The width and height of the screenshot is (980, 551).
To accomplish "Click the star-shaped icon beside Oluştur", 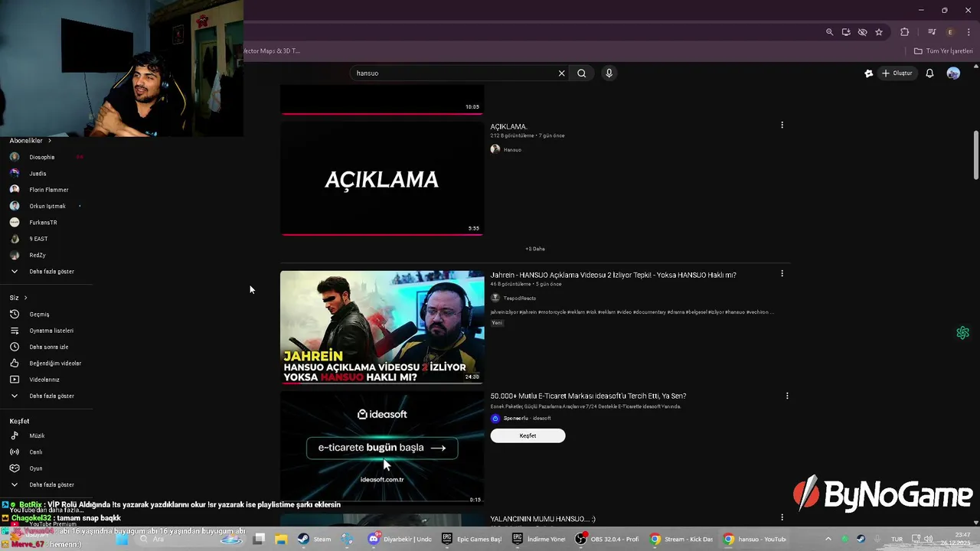I will point(868,73).
